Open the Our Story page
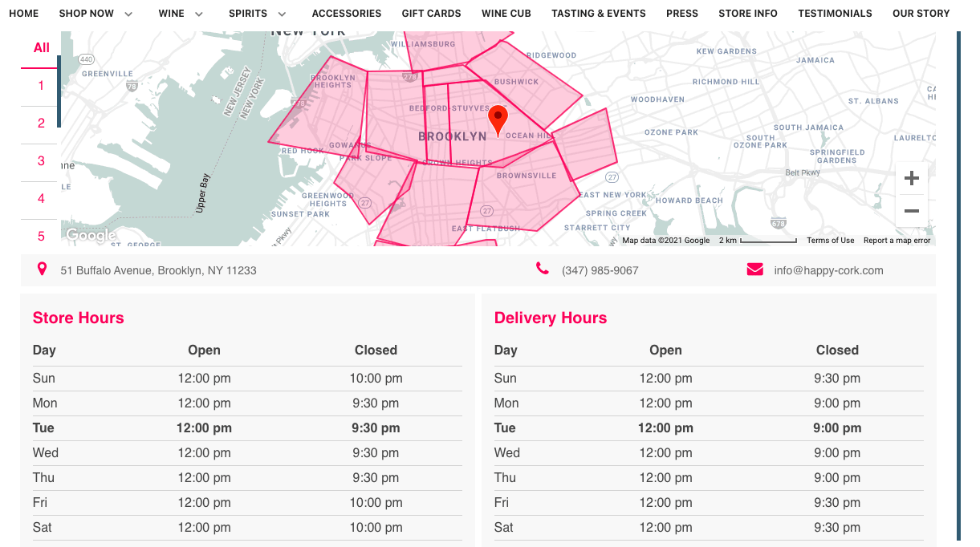 (921, 14)
